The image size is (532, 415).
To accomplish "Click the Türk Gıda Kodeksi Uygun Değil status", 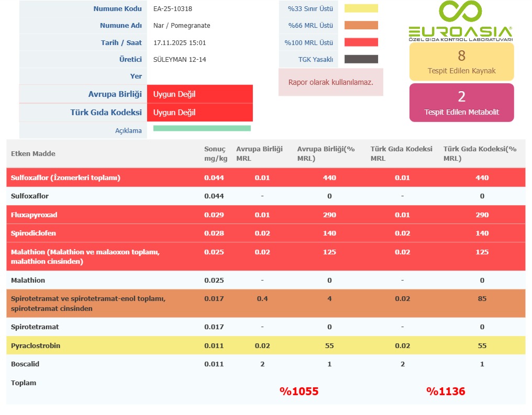I will (199, 113).
